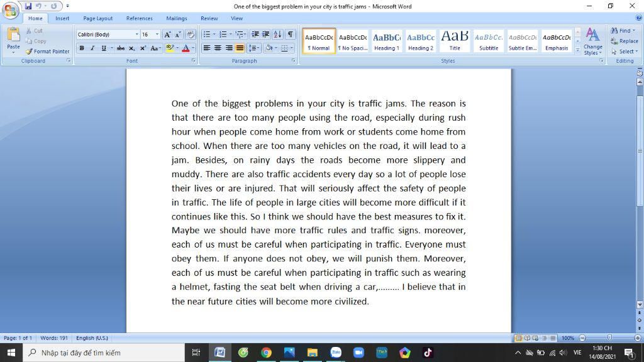The height and width of the screenshot is (362, 644).
Task: Open the View tab
Action: point(236,18)
